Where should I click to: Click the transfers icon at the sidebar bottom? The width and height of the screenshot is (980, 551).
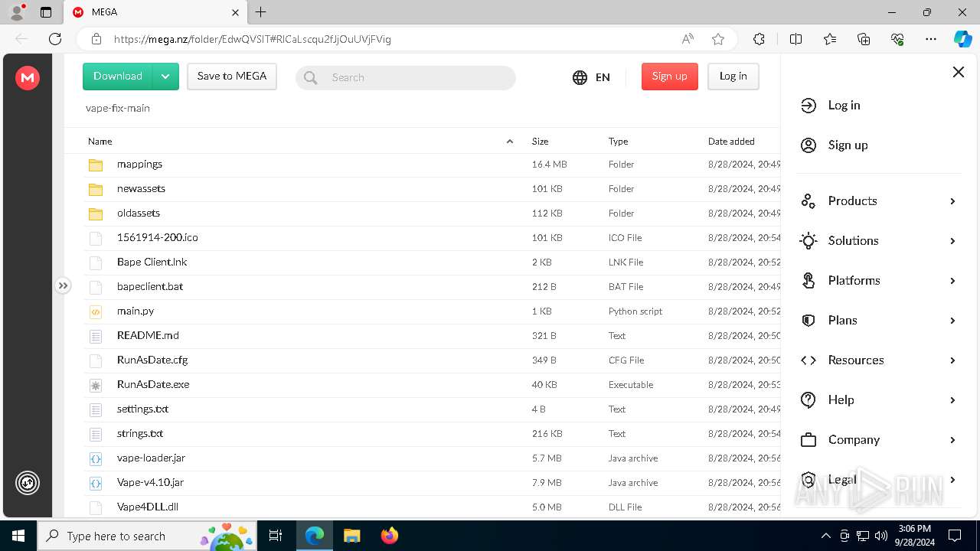(28, 483)
